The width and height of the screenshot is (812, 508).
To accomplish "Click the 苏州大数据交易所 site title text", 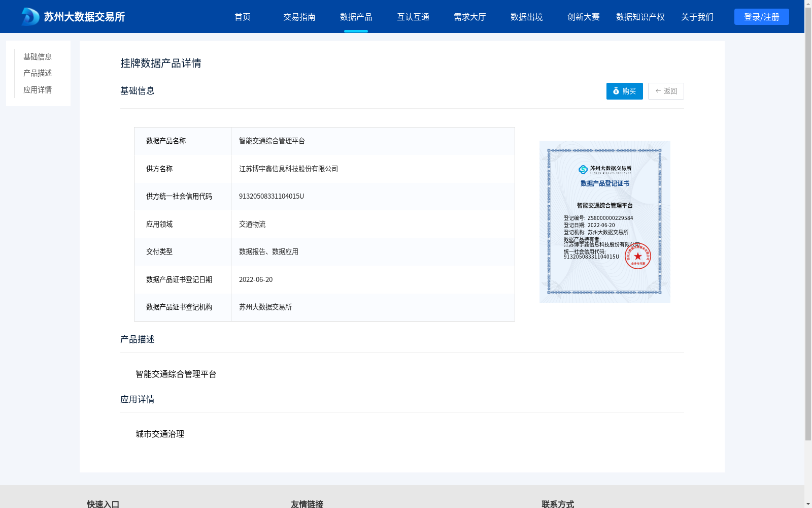I will pyautogui.click(x=84, y=17).
